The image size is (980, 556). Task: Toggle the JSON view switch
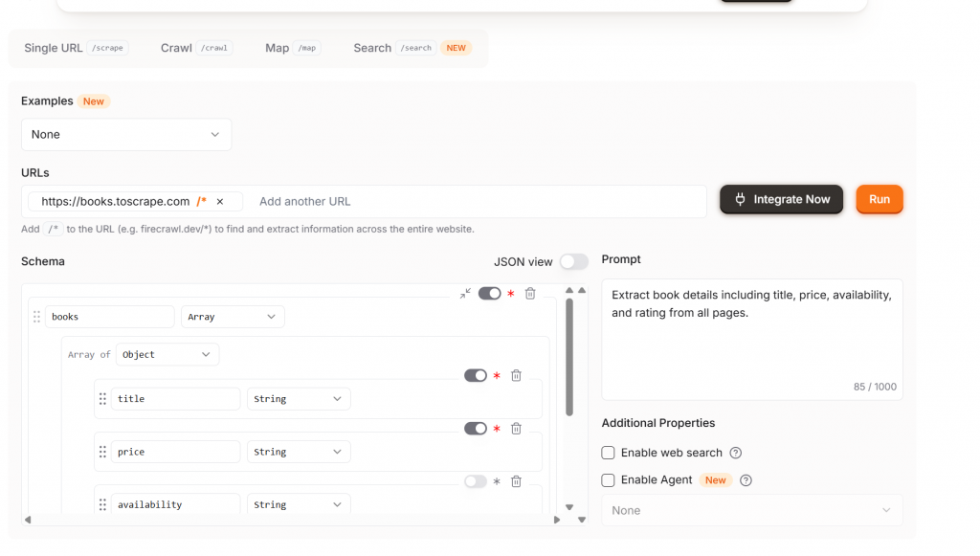pos(574,261)
